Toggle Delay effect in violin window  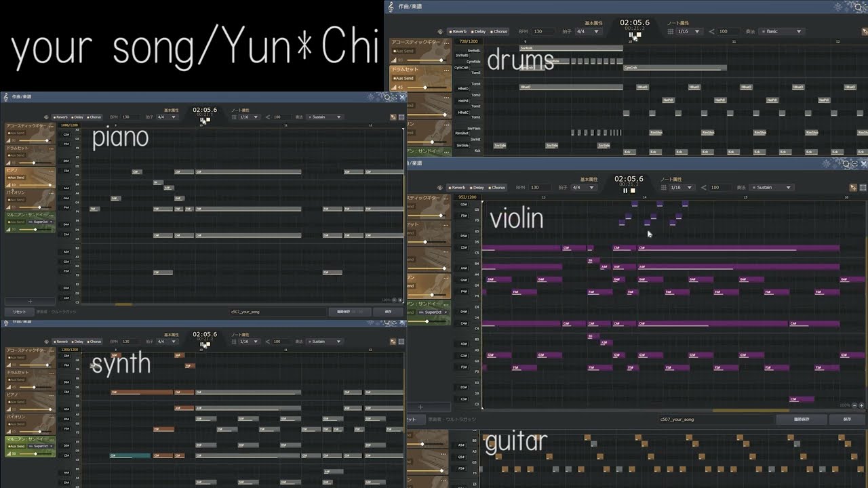479,188
